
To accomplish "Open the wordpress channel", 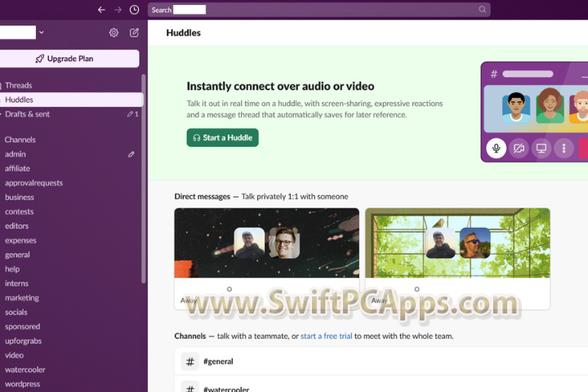I will click(23, 384).
